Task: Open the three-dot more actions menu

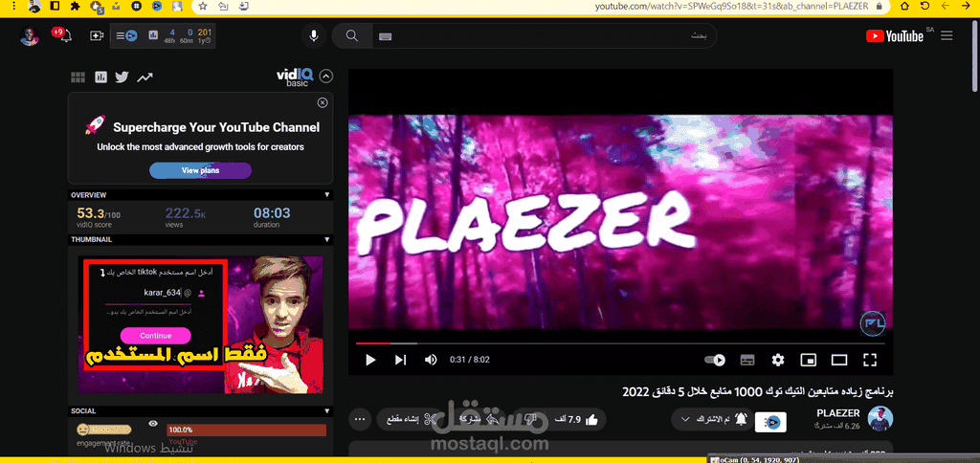Action: pyautogui.click(x=360, y=419)
